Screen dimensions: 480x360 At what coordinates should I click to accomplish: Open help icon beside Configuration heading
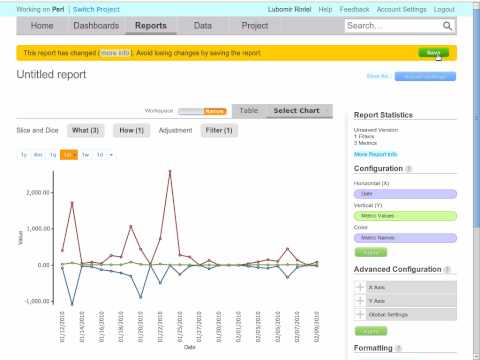coord(409,169)
